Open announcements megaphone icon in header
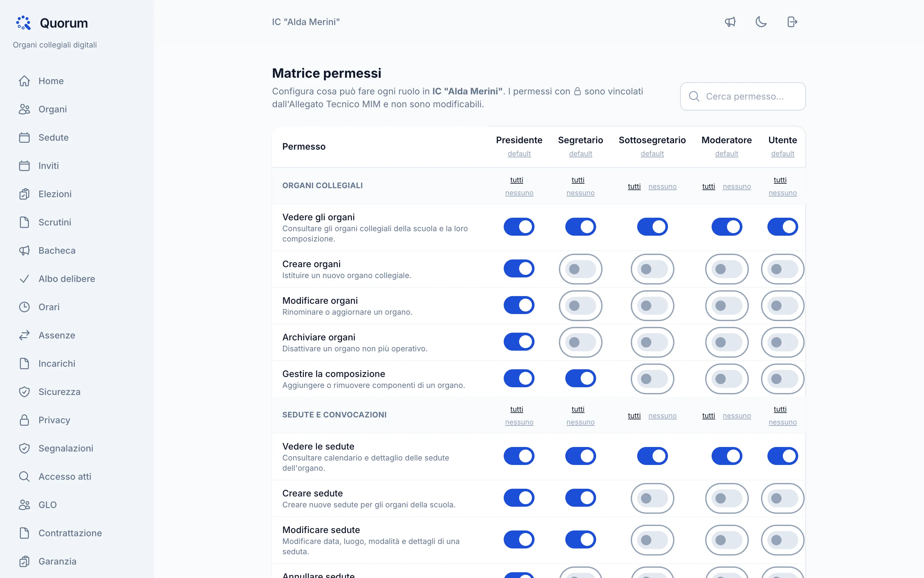Screen dimensions: 924x578 [730, 22]
